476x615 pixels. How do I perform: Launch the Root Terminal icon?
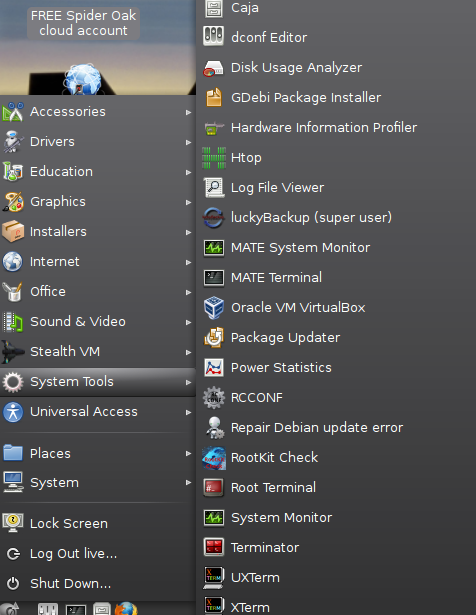tap(214, 488)
